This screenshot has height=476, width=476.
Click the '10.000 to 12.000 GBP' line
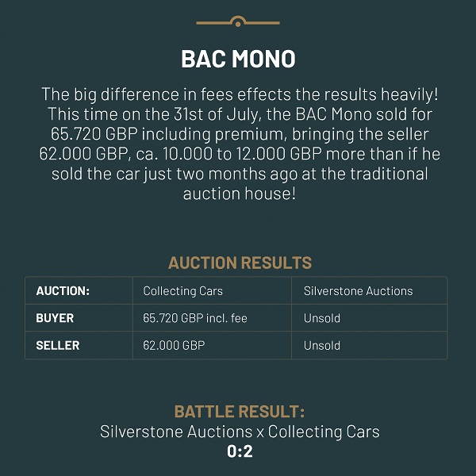[x=240, y=154]
